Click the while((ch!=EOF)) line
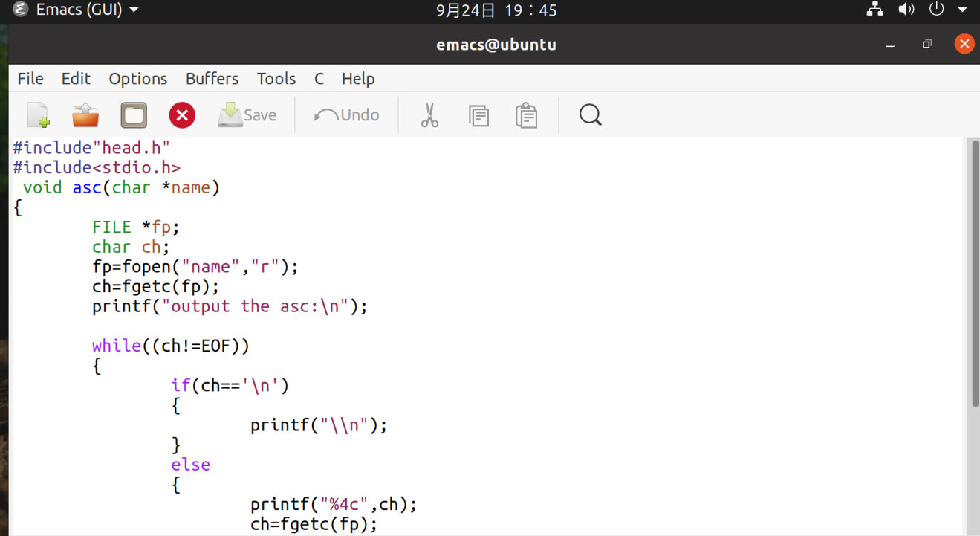Viewport: 980px width, 536px height. 171,346
